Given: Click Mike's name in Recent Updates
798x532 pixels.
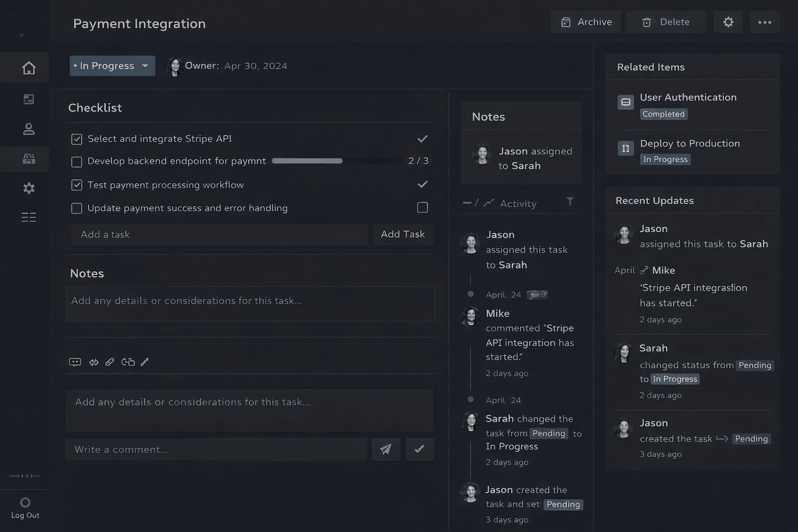Looking at the screenshot, I should click(663, 270).
